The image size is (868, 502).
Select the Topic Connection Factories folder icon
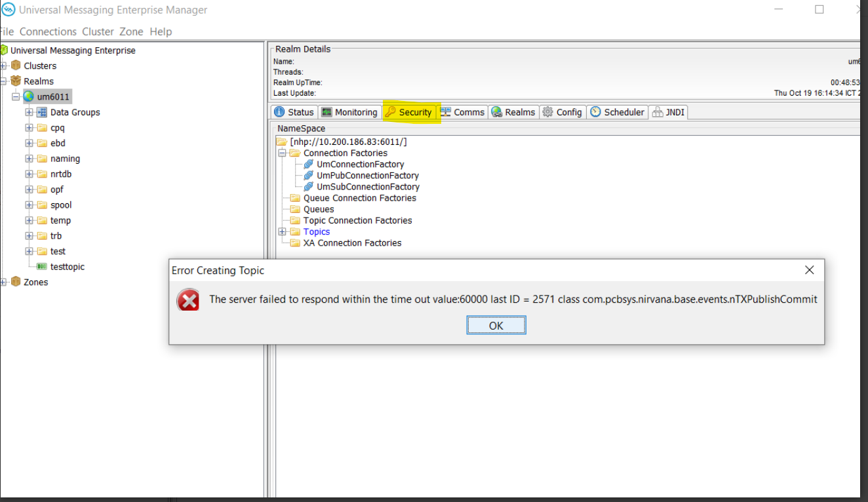pyautogui.click(x=295, y=220)
